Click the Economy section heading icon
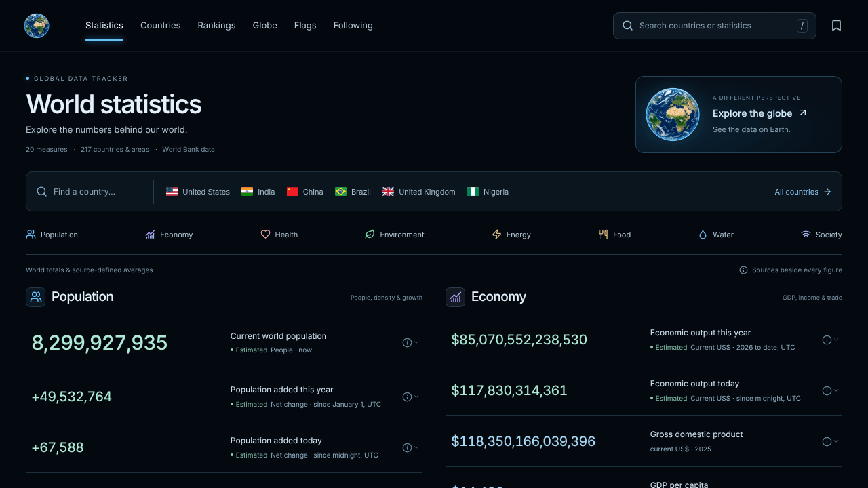This screenshot has height=488, width=868. point(455,297)
